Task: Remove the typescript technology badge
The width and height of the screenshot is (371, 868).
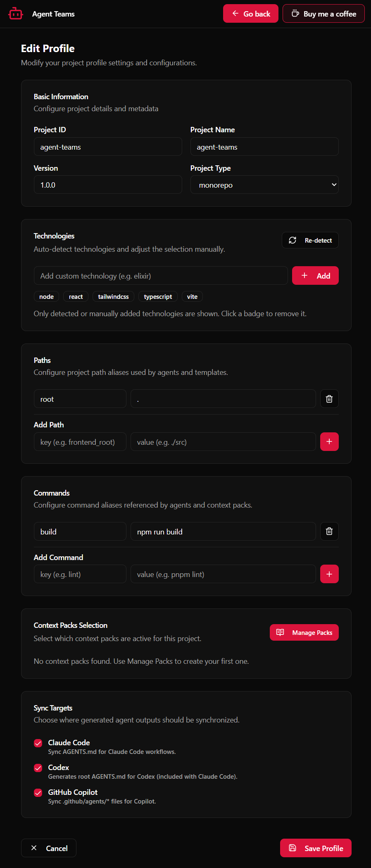Action: pos(158,297)
